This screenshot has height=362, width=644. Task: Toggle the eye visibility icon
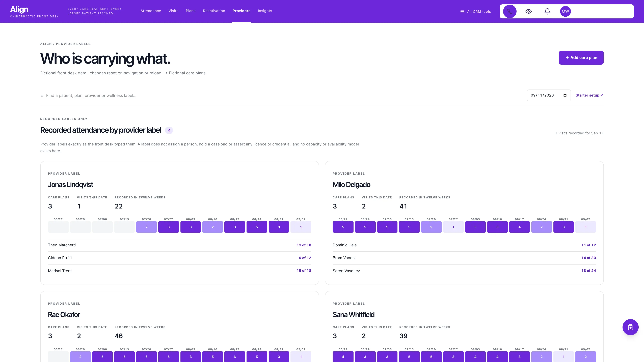[528, 11]
